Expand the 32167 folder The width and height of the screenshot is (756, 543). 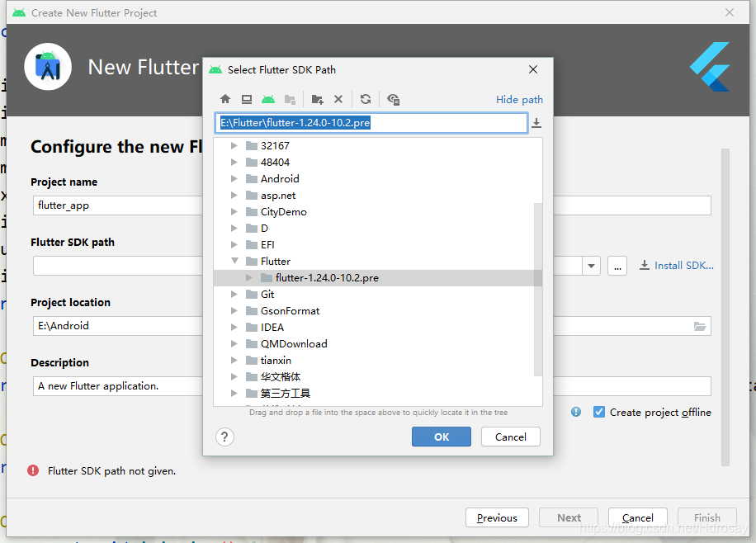[x=234, y=145]
